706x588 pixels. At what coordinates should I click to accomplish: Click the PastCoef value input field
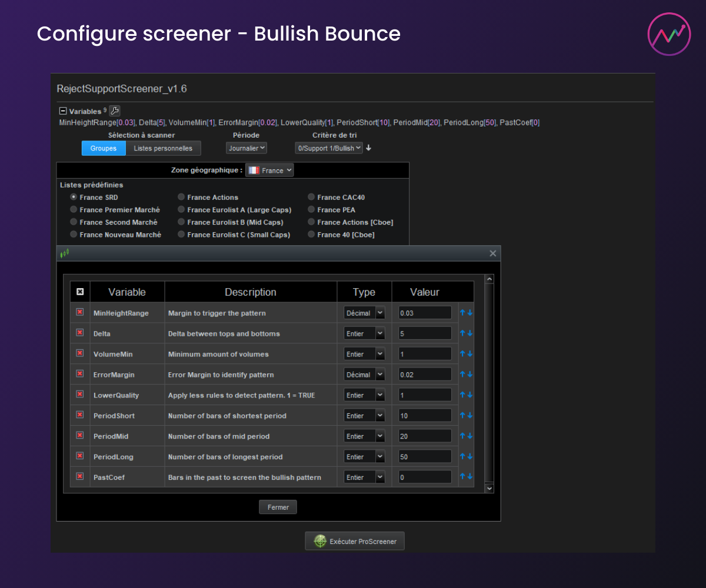click(425, 477)
